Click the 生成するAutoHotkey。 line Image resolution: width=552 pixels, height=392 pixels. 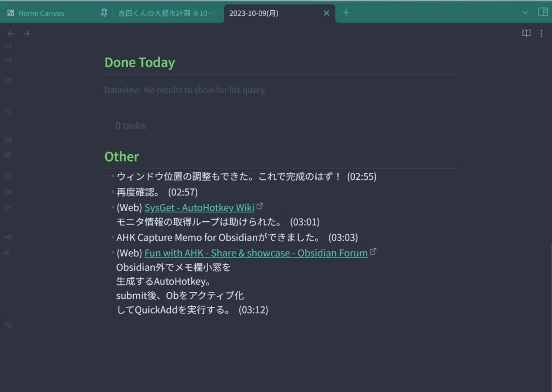click(x=164, y=281)
